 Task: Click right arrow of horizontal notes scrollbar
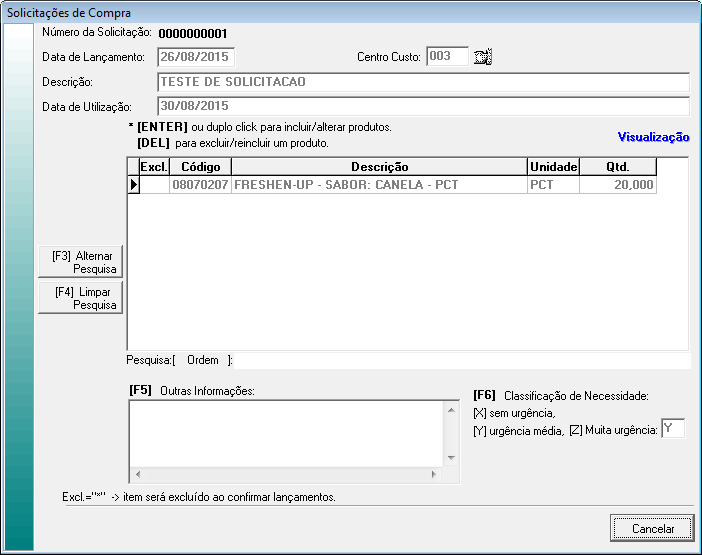click(435, 474)
